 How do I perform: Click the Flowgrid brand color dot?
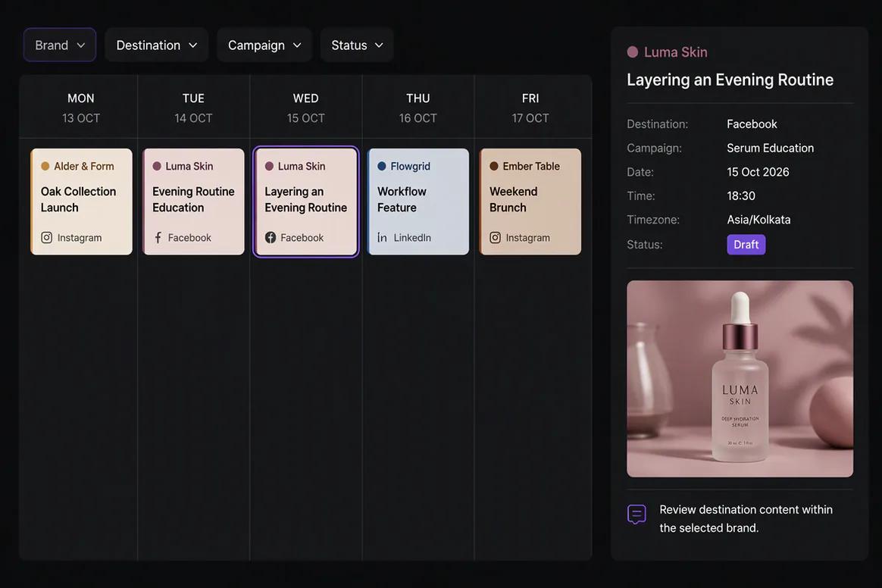tap(381, 166)
